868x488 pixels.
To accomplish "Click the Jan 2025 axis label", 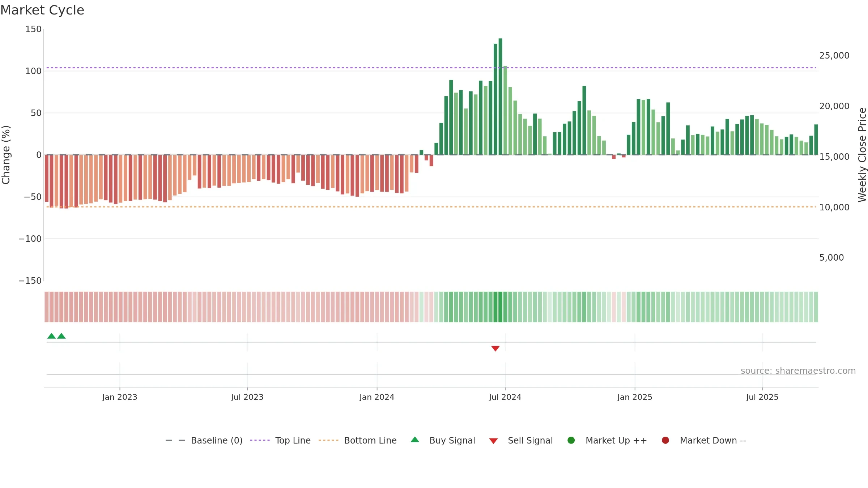I will tap(635, 397).
